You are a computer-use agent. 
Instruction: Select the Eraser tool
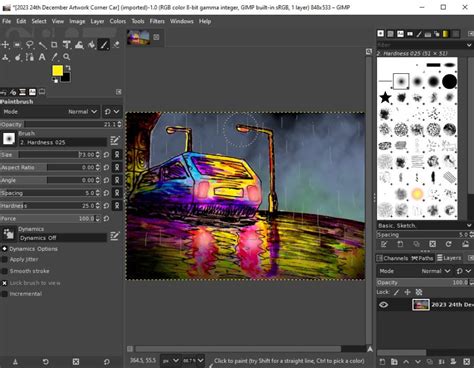(x=116, y=45)
